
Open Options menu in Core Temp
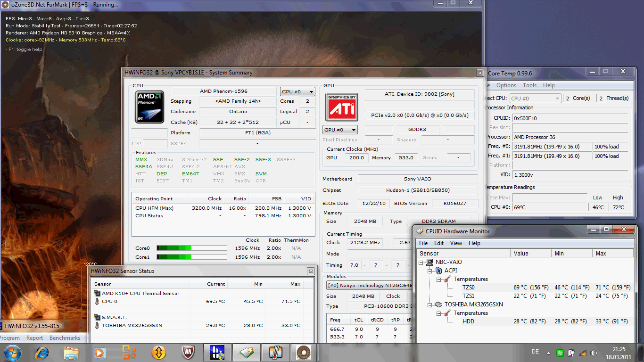tap(506, 85)
